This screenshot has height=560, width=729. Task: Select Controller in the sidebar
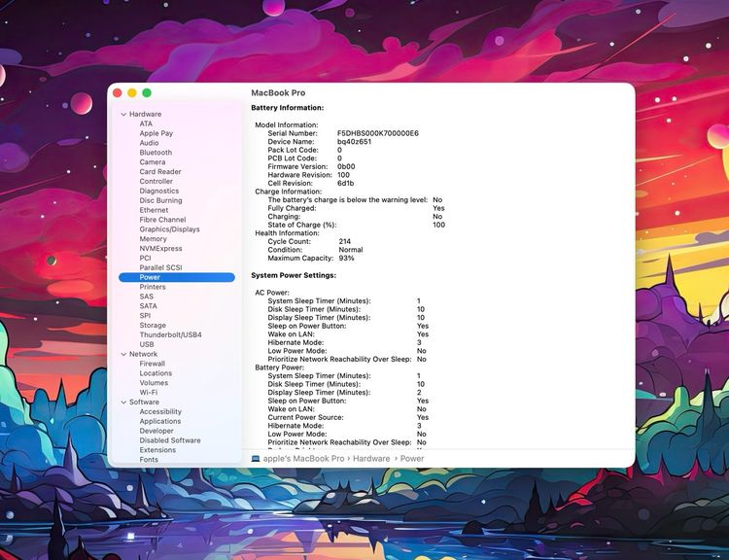[x=156, y=182]
